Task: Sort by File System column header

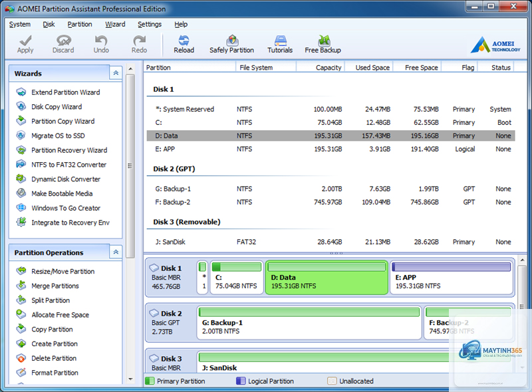Action: tap(266, 67)
